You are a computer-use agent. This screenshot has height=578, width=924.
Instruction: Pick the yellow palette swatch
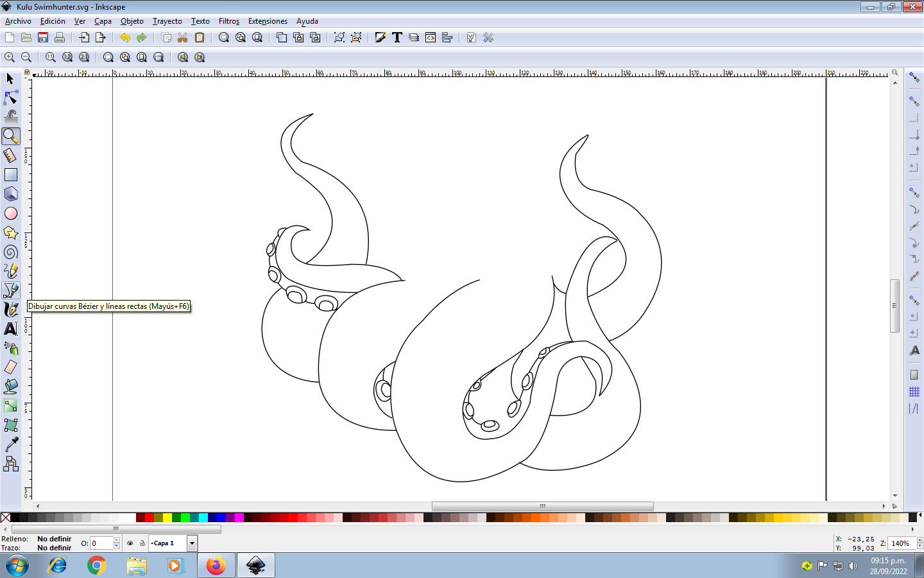click(x=167, y=518)
